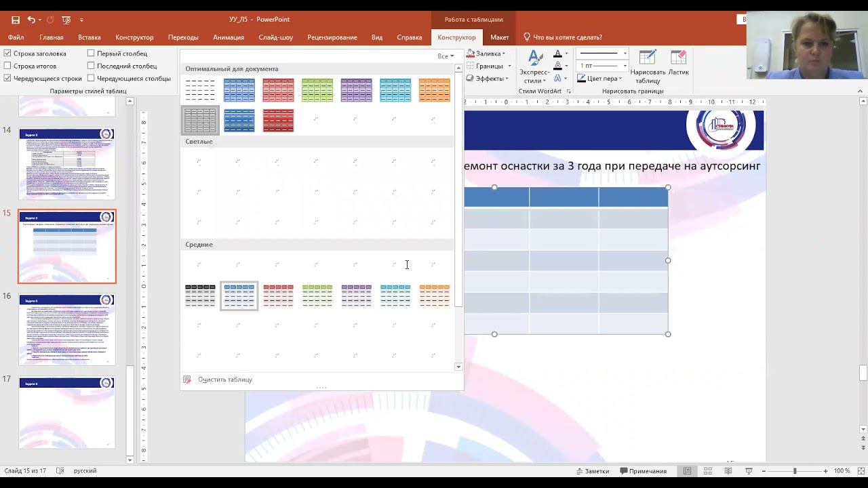This screenshot has height=488, width=868.
Task: Click the spell check icon in status bar
Action: (x=60, y=471)
